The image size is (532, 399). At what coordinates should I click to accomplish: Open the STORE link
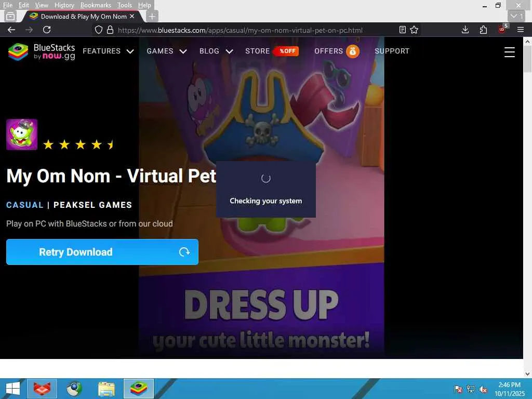[x=258, y=51]
